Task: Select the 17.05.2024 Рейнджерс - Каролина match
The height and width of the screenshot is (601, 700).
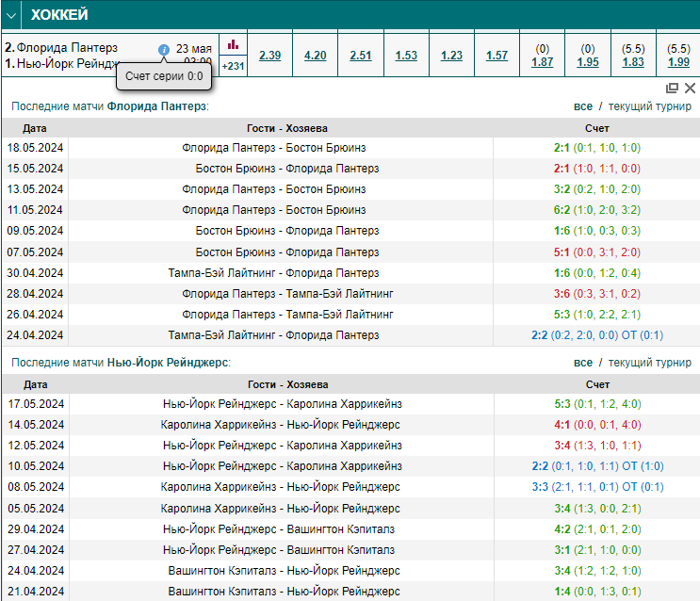Action: 282,404
